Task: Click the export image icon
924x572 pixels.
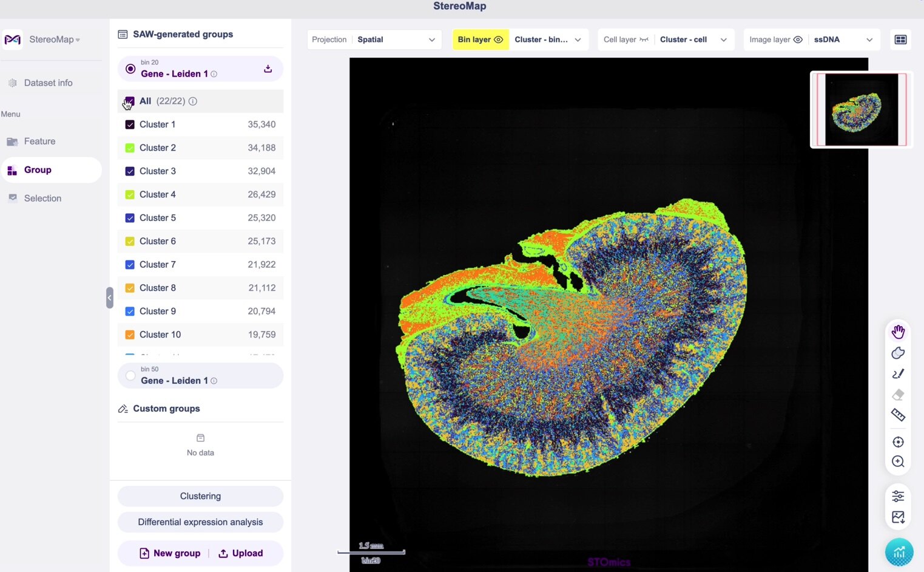Action: (x=898, y=517)
